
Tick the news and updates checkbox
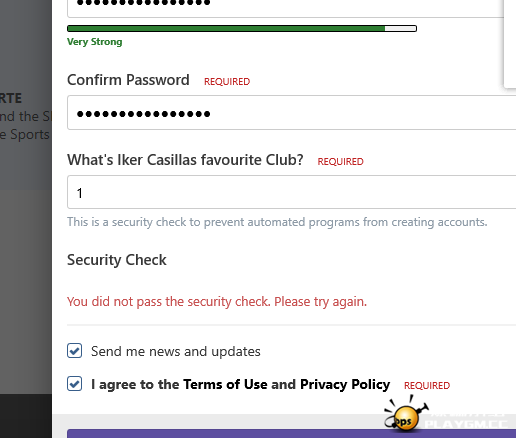click(x=74, y=351)
